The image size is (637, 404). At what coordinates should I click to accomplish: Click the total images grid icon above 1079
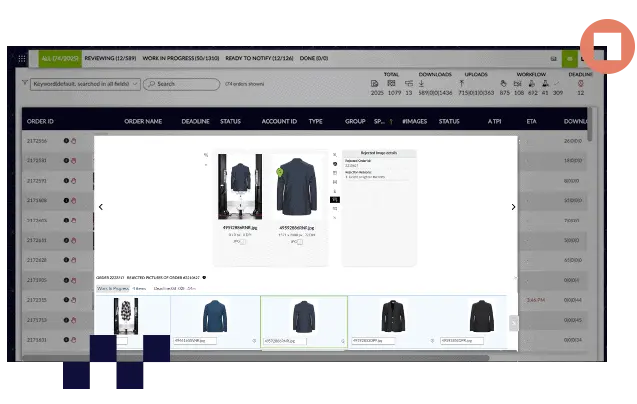coord(391,83)
